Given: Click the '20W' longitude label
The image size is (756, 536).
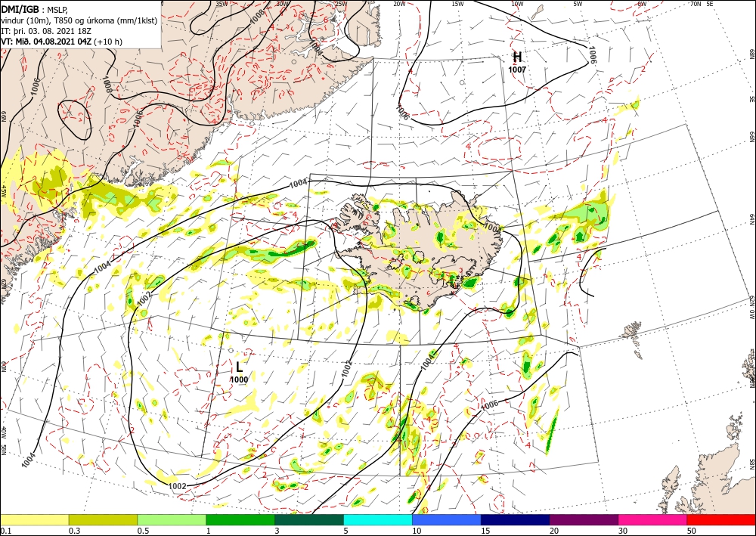Looking at the screenshot, I should pyautogui.click(x=399, y=4).
